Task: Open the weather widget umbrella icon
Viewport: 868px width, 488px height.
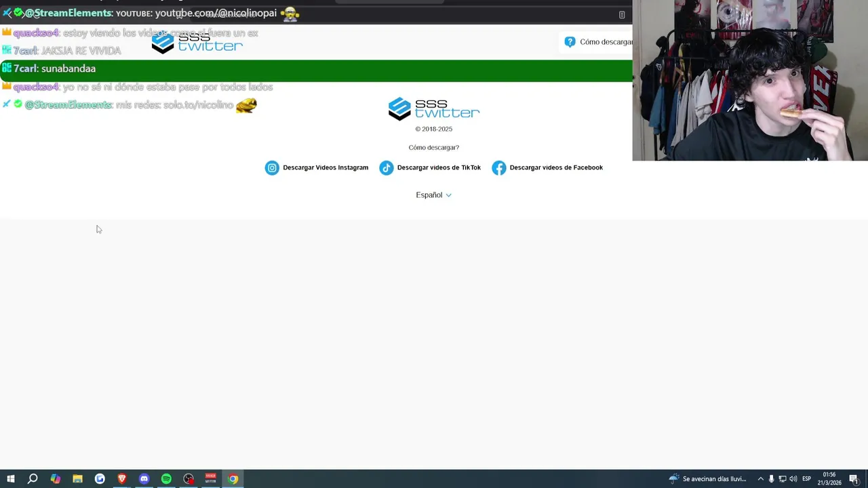Action: tap(673, 479)
